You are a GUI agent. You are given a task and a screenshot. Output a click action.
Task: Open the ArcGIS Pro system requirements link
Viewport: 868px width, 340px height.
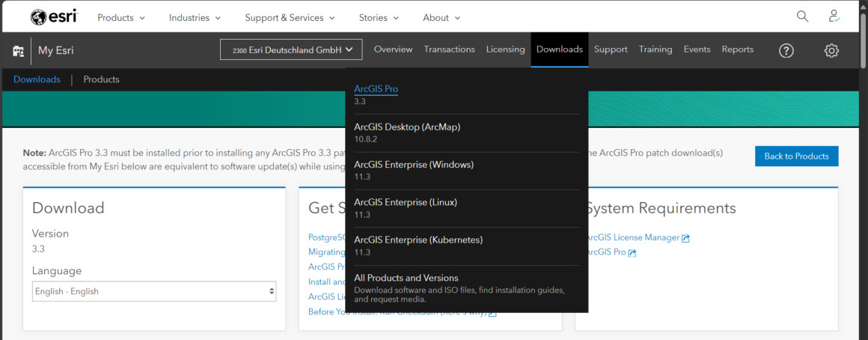(605, 252)
